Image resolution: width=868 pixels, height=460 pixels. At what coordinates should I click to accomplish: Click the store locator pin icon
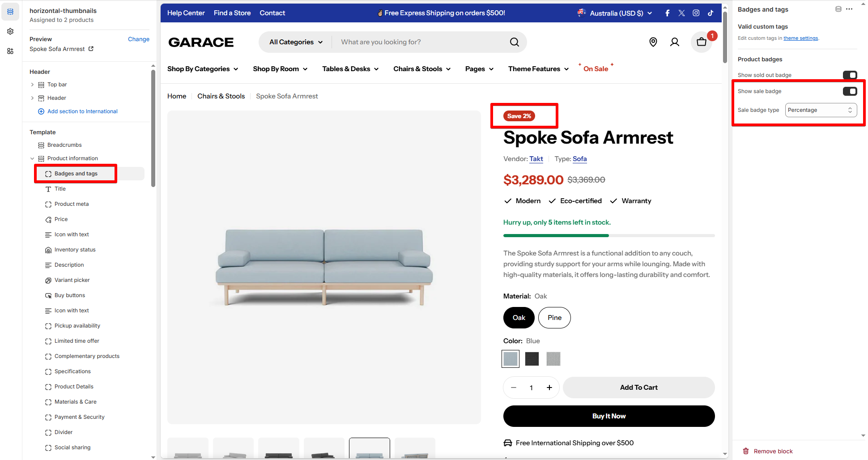(653, 42)
